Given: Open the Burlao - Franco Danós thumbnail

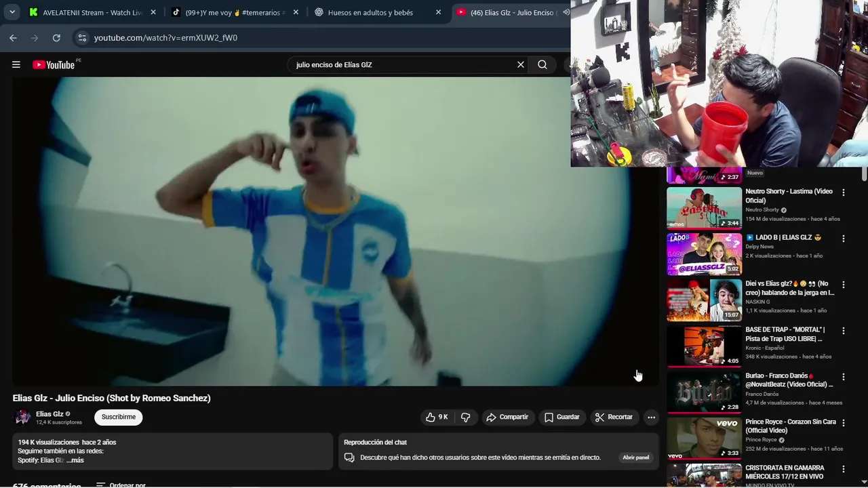Looking at the screenshot, I should tap(704, 392).
